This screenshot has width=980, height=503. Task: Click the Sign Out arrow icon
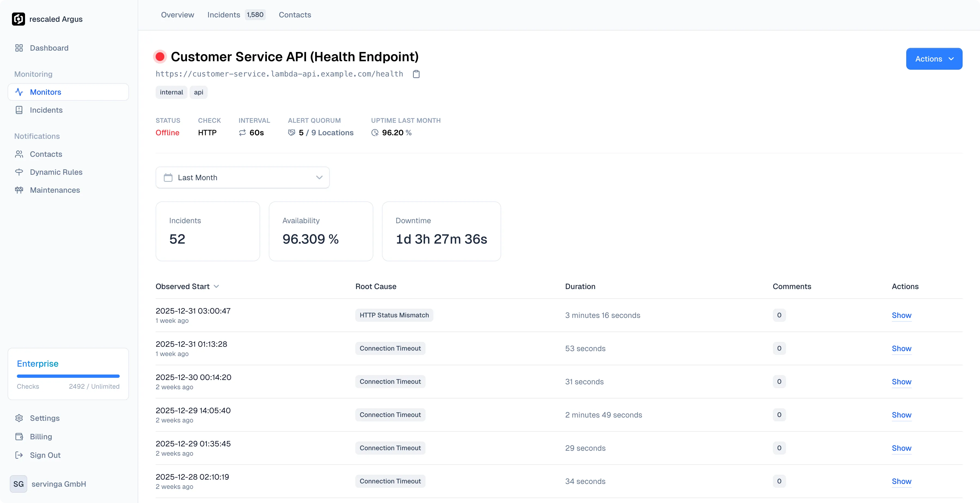pos(19,455)
